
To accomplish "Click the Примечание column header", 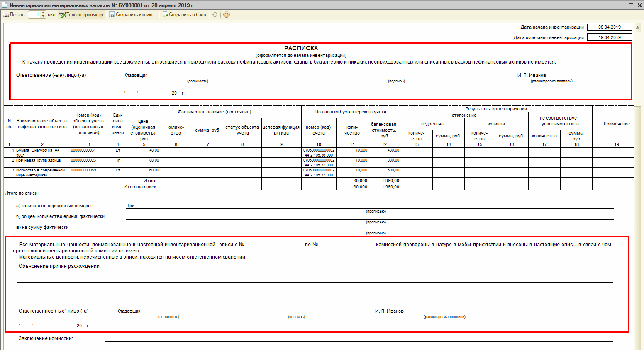I will click(617, 124).
